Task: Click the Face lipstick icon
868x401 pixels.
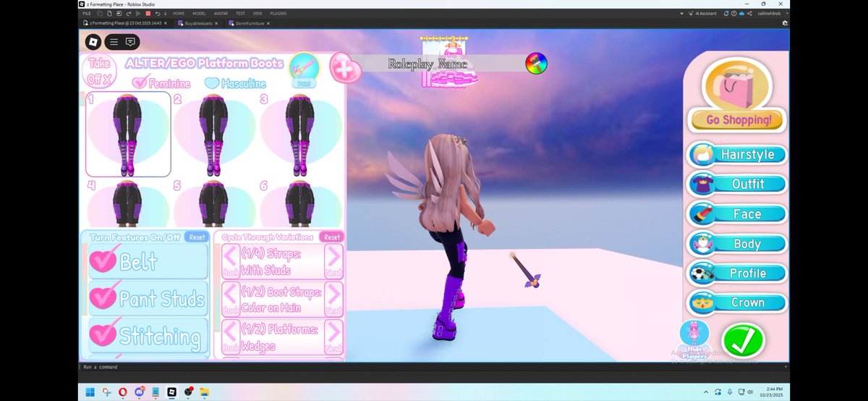Action: click(702, 214)
